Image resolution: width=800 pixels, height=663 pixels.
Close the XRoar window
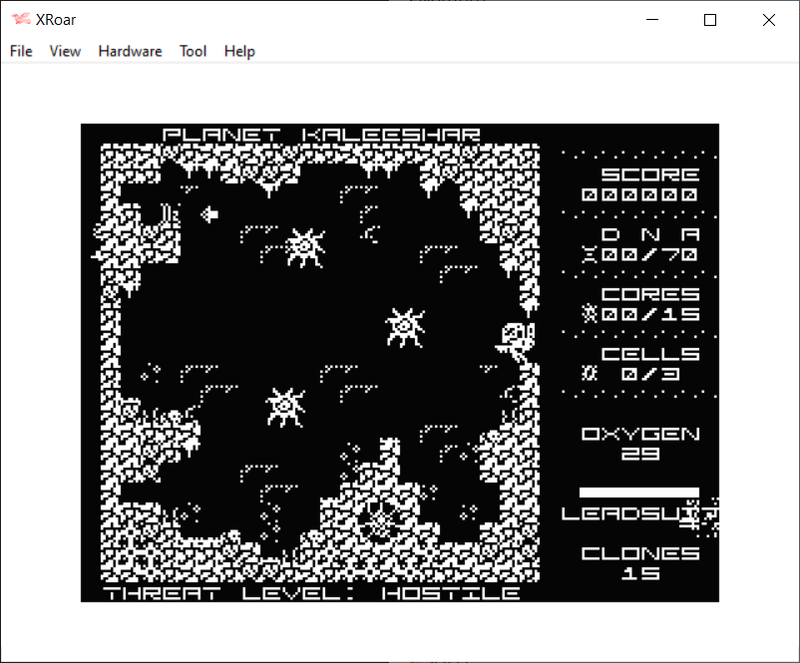pyautogui.click(x=769, y=20)
